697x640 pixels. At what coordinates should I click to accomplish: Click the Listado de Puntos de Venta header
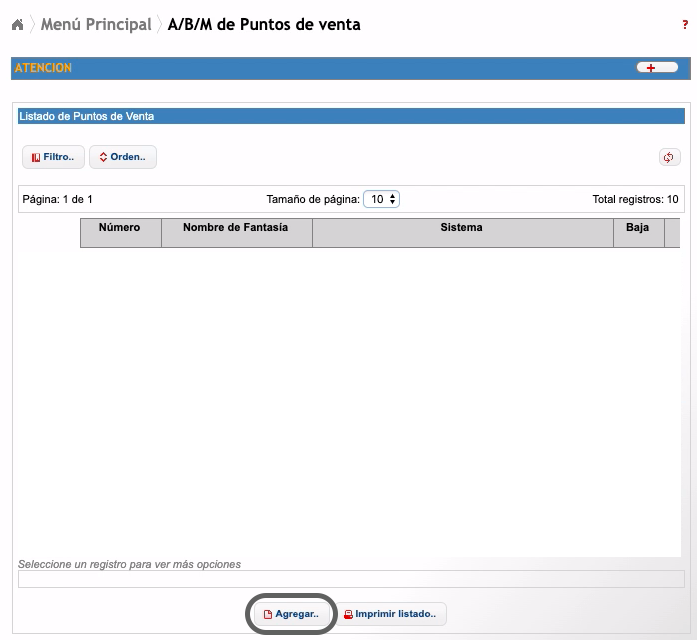point(351,116)
